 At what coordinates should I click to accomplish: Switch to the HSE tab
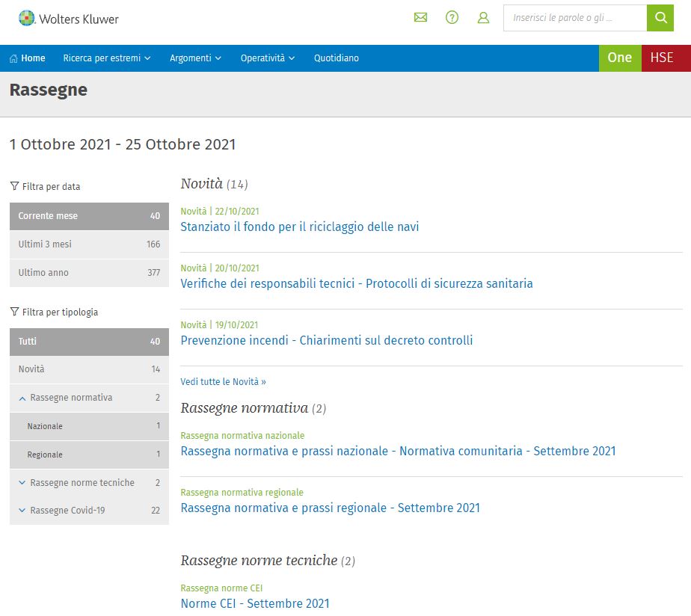coord(661,58)
